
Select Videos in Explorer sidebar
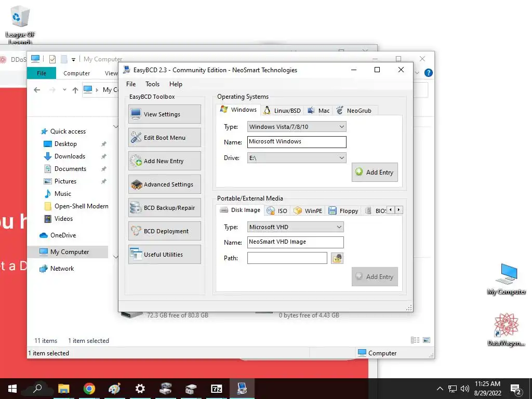(63, 219)
